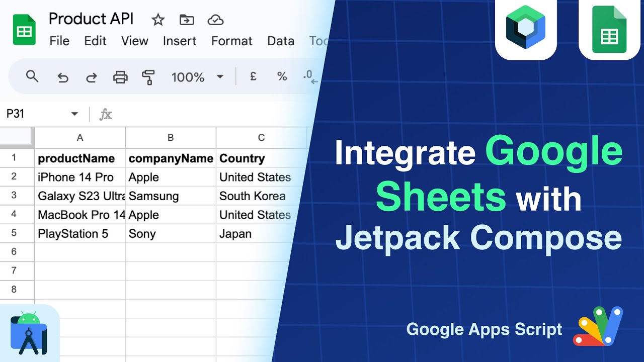Select row 1 header
Viewport: 644px width, 362px height.
[x=14, y=158]
